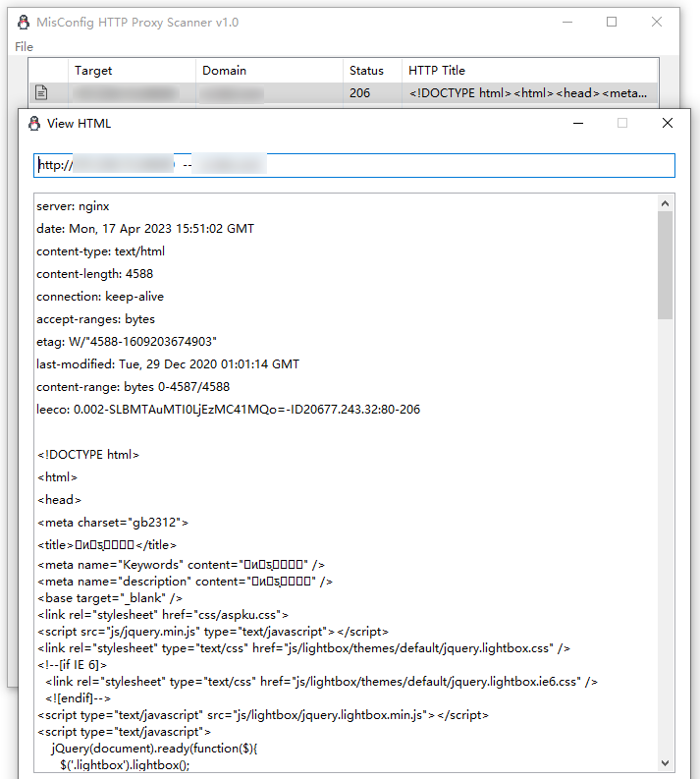Select the '<!DOCTYPE html><html><head><meta...' title cell
This screenshot has width=700, height=779.
point(528,93)
